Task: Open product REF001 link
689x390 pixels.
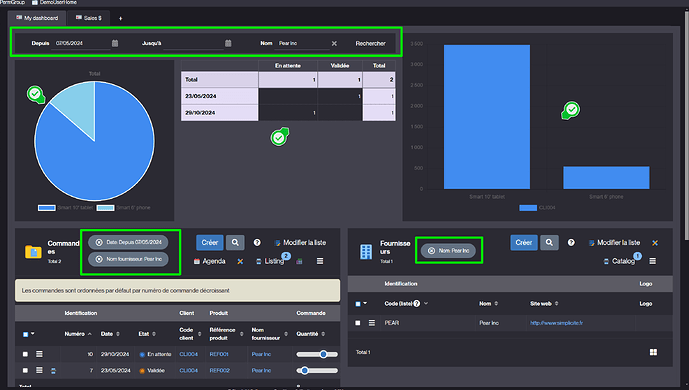Action: [x=219, y=354]
